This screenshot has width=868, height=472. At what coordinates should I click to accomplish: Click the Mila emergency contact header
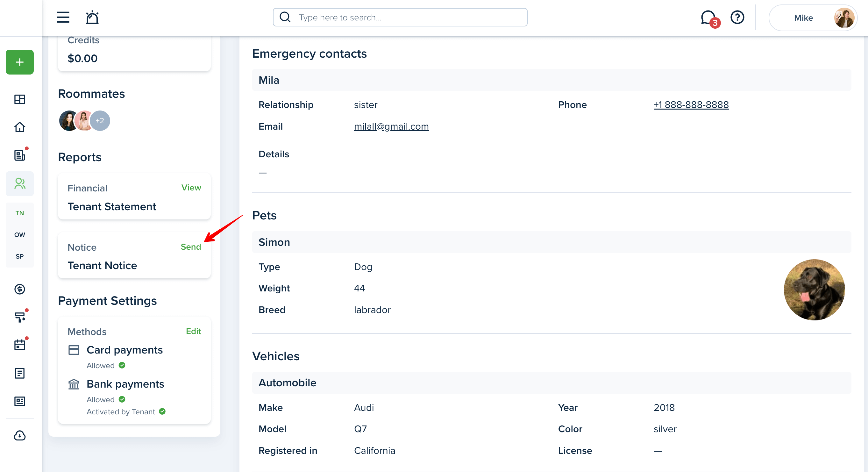tap(551, 80)
